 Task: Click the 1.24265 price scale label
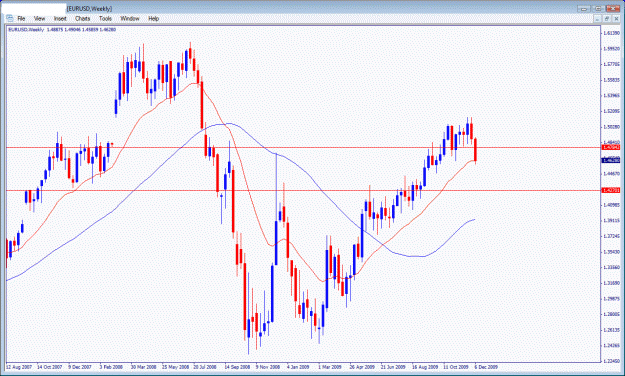611,345
